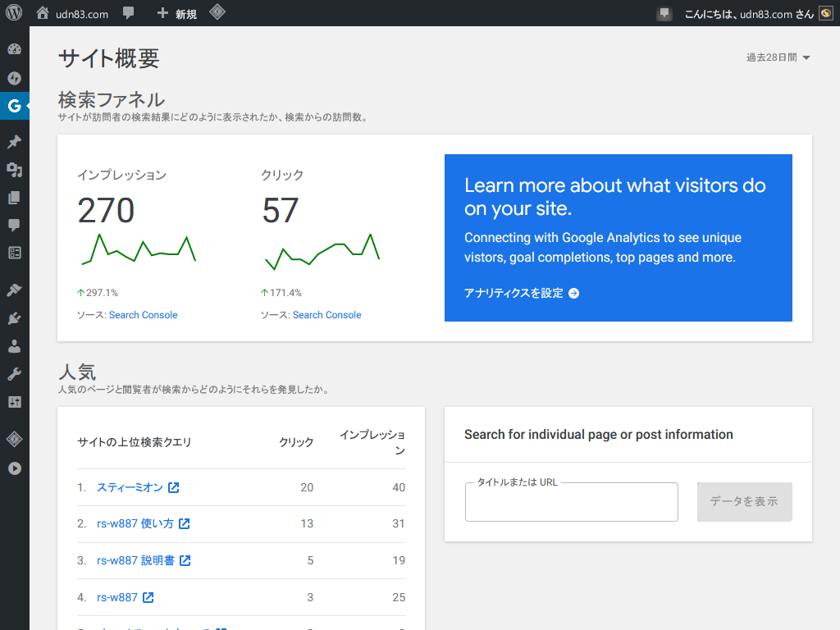Open the WordPress logo menu
840x630 pixels.
(x=14, y=13)
